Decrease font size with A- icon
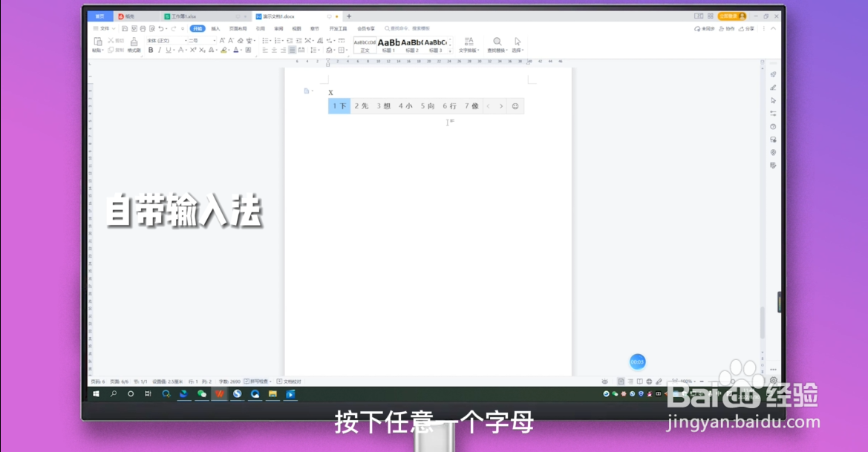 [x=232, y=40]
